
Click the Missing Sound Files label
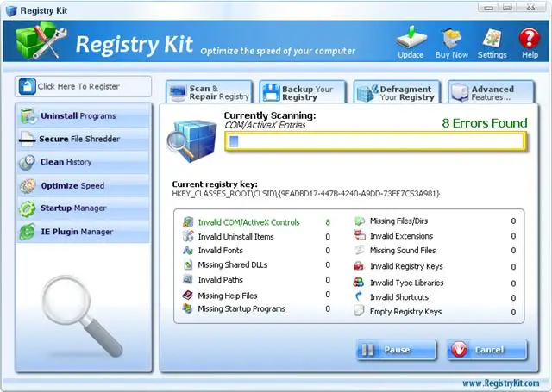(x=403, y=251)
